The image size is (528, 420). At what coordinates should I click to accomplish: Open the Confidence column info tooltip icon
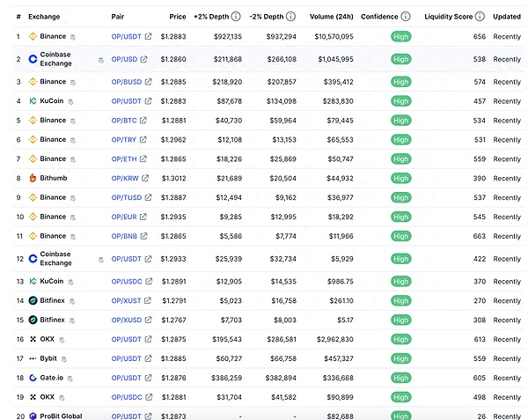(x=405, y=17)
